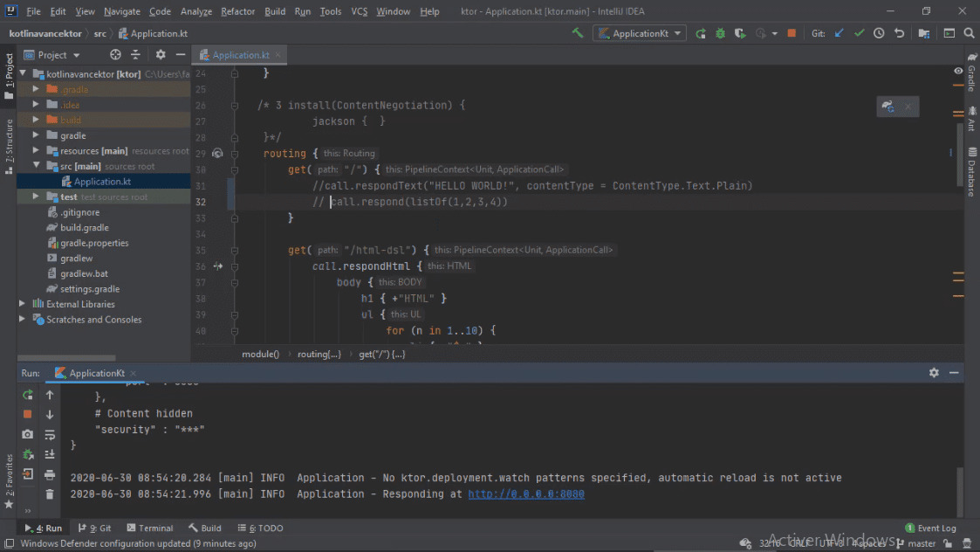The image size is (980, 552).
Task: Toggle the Database side panel
Action: tap(972, 172)
